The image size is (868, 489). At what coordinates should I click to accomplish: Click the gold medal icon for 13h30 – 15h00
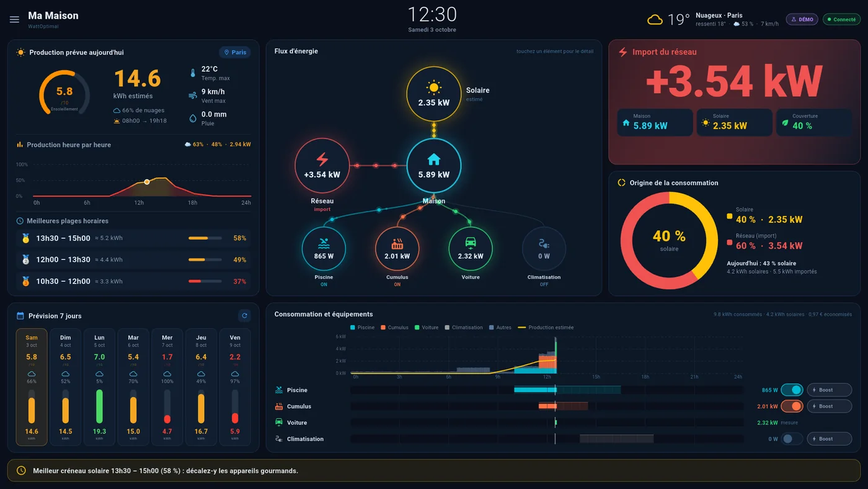tap(25, 238)
